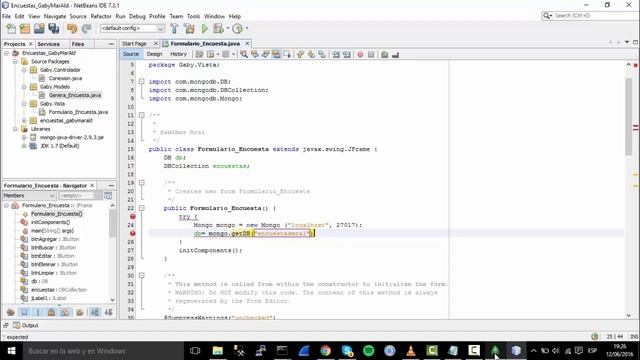Expand the mongo-java-driver-2.9.3.jar library
Screen dimensions: 640x360
(x=24, y=138)
